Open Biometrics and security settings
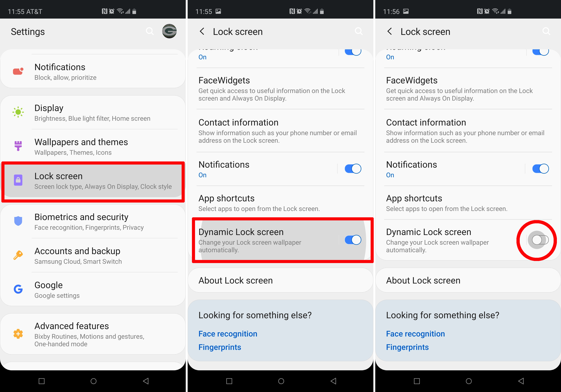Screen dimensions: 561x392 93,222
